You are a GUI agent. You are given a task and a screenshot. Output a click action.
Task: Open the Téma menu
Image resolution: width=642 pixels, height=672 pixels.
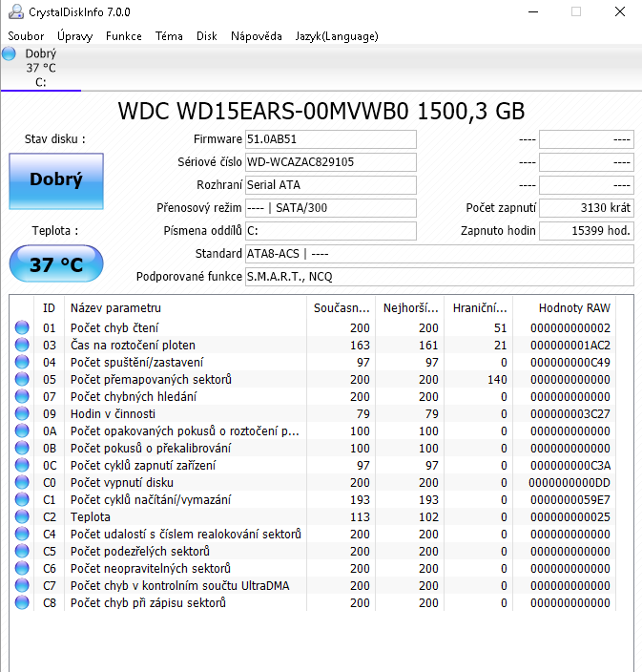pos(169,36)
